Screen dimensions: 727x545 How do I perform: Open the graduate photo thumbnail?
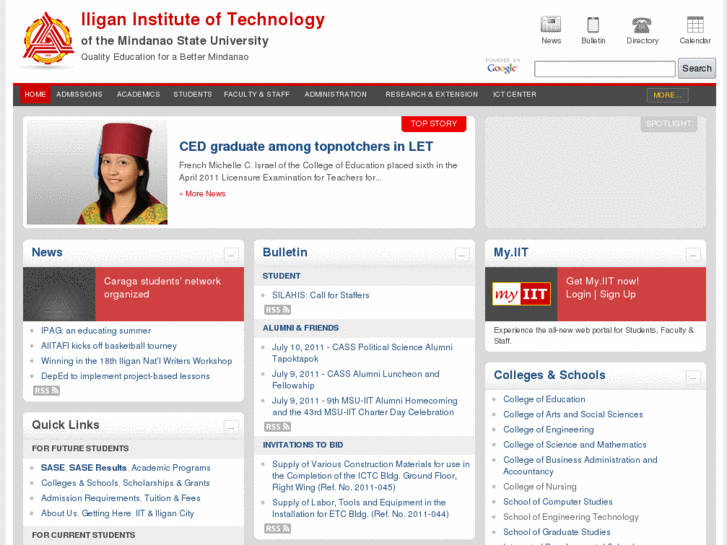[97, 172]
